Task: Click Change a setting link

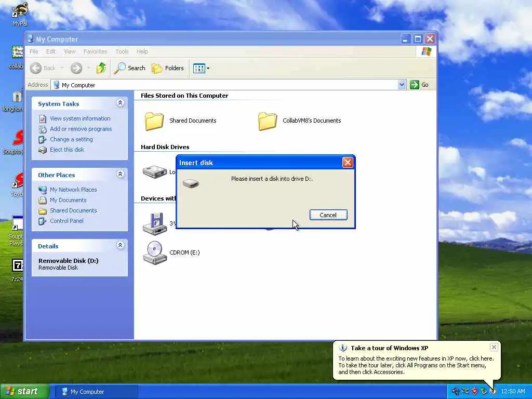Action: [x=71, y=139]
